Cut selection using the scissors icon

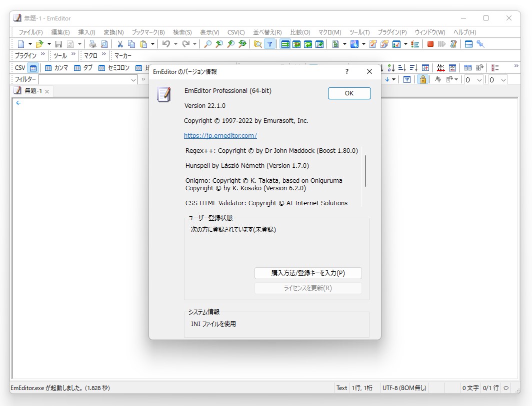click(x=119, y=44)
